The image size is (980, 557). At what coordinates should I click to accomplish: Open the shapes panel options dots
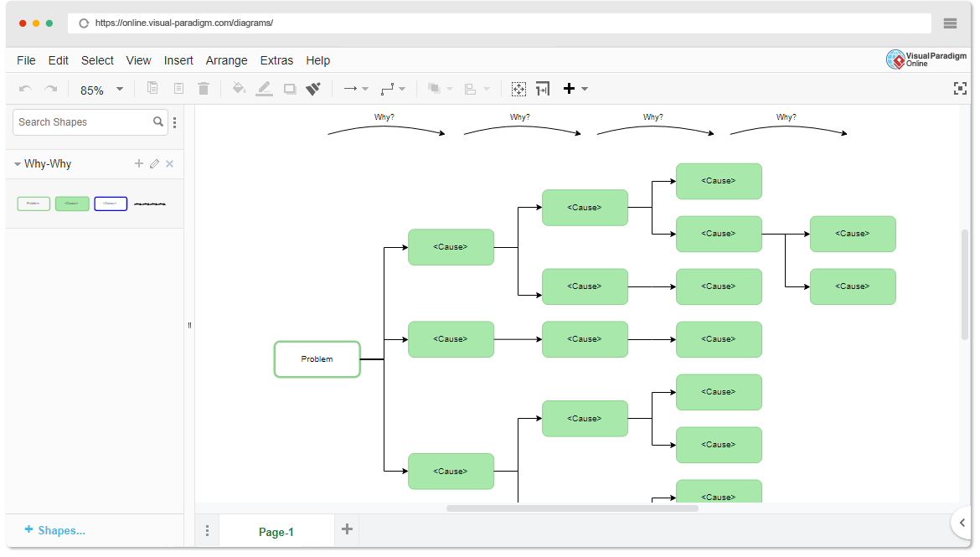(175, 122)
